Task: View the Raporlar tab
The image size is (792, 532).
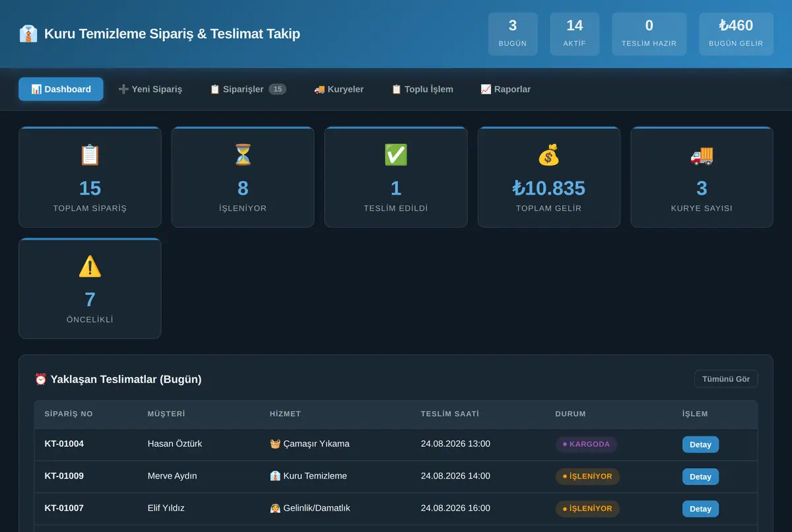Action: [x=506, y=89]
